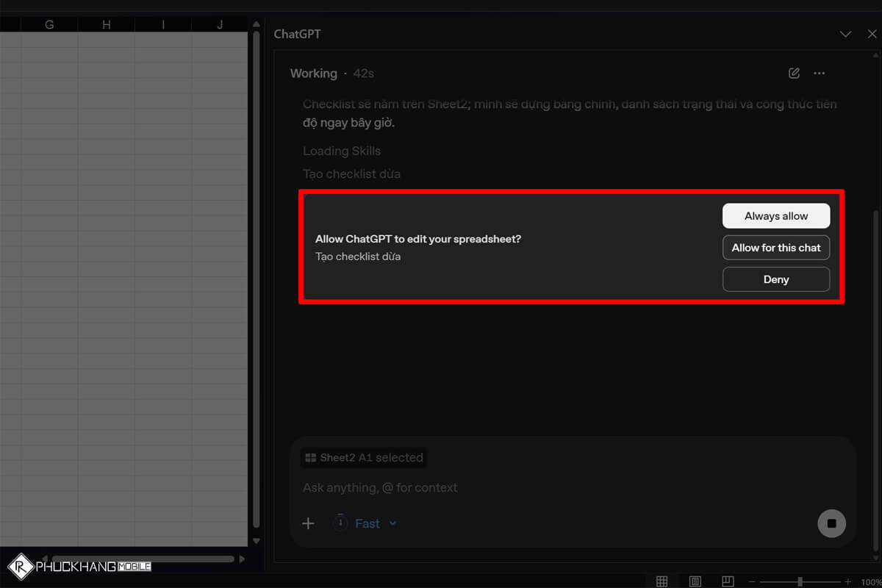Click the Ask anything input field

pyautogui.click(x=380, y=487)
